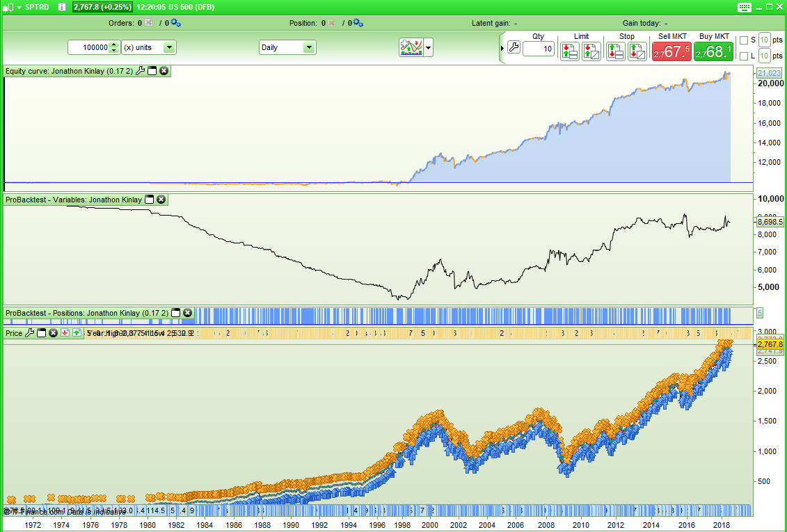The width and height of the screenshot is (787, 532).
Task: Click the ProBacktest - Variables: Jonathon Kinlay label
Action: pos(74,200)
